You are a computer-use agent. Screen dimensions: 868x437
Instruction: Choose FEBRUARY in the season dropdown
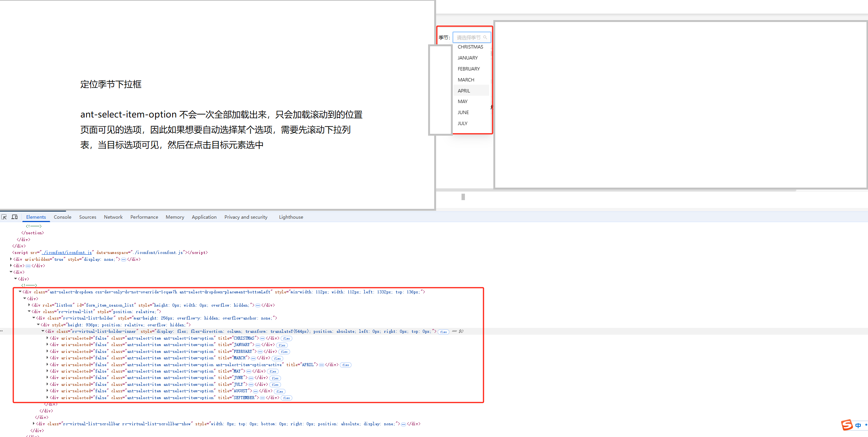pyautogui.click(x=471, y=69)
